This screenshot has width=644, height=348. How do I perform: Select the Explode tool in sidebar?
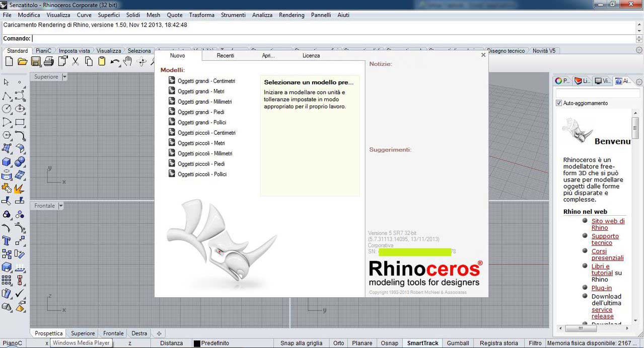tap(20, 189)
